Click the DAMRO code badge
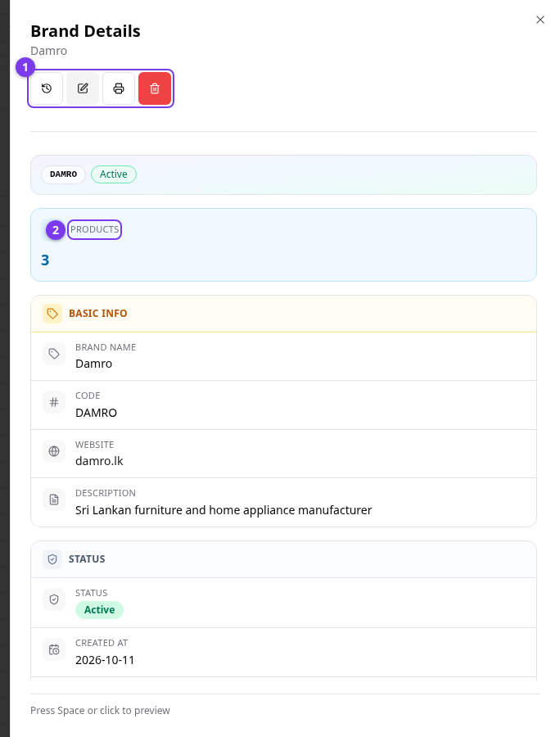The height and width of the screenshot is (737, 560). point(63,174)
